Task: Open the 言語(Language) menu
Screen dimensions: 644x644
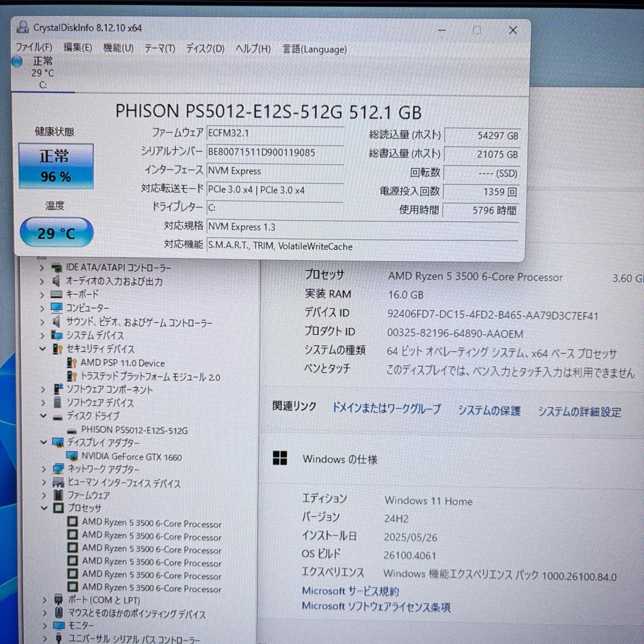Action: click(314, 49)
